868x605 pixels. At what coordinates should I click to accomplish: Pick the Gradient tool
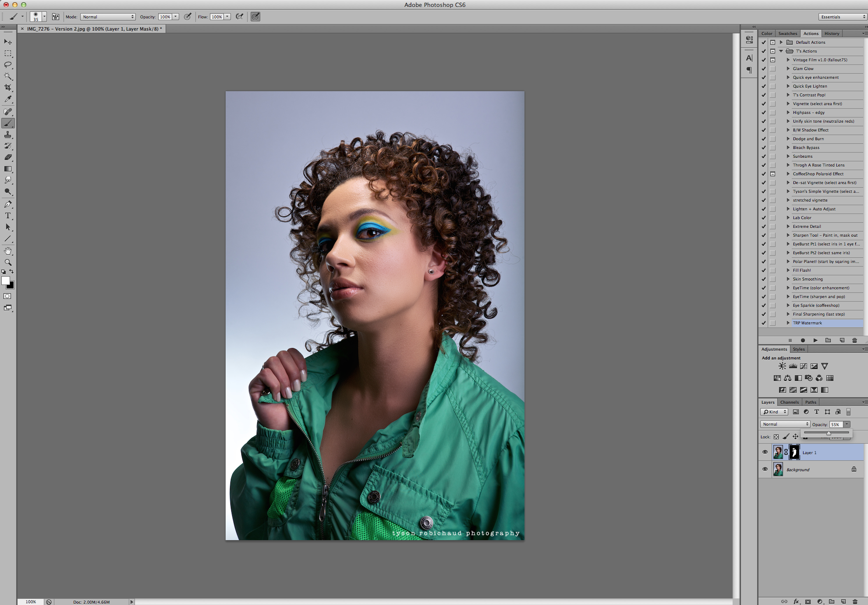click(8, 169)
